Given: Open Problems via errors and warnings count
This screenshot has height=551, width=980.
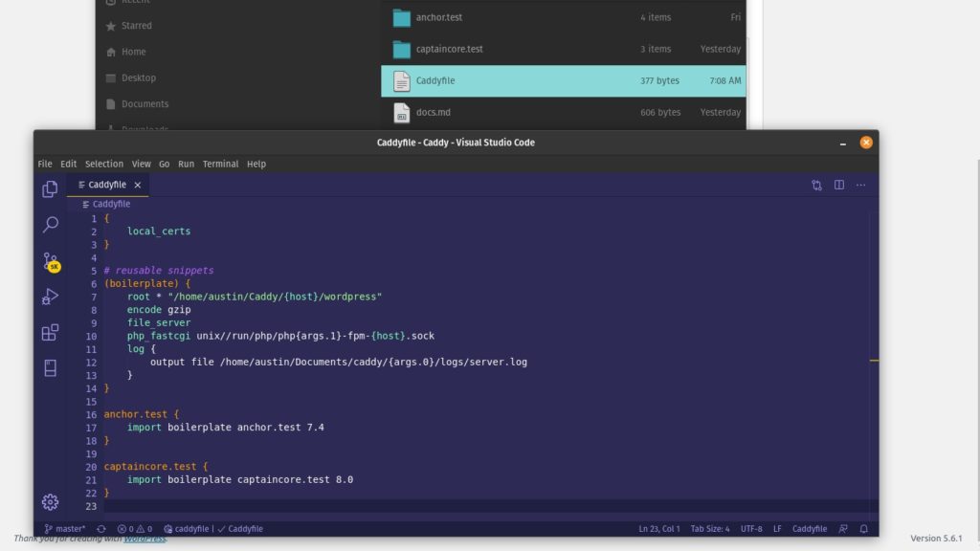Looking at the screenshot, I should 134,528.
